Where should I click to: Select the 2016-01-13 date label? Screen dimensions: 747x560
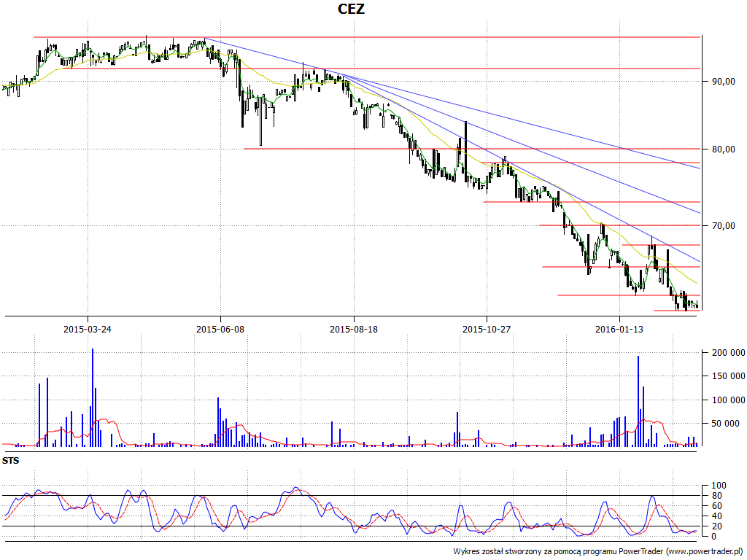619,329
